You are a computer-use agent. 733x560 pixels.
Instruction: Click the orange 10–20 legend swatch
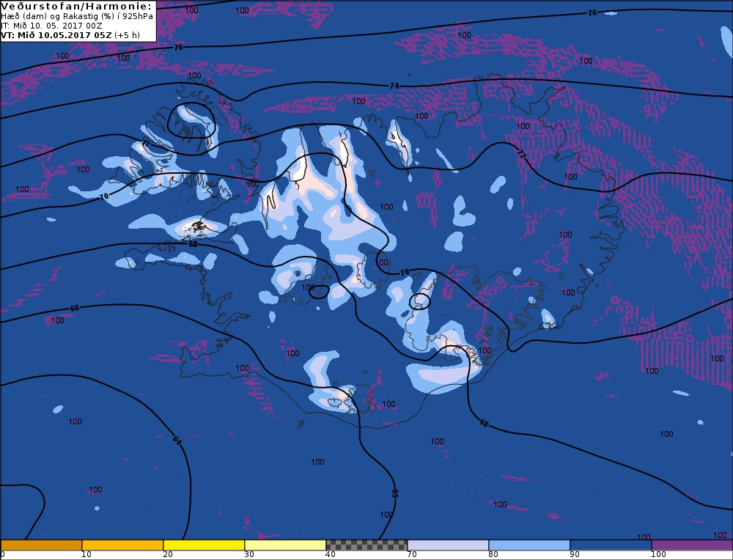click(x=122, y=545)
